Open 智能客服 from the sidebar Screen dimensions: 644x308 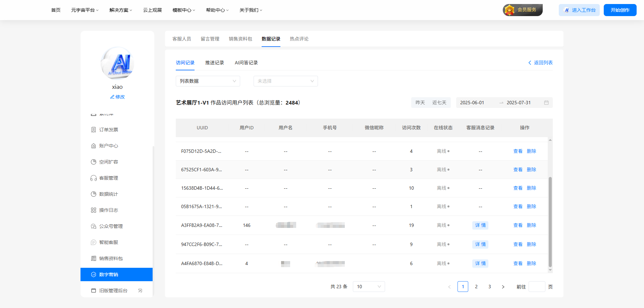[108, 242]
